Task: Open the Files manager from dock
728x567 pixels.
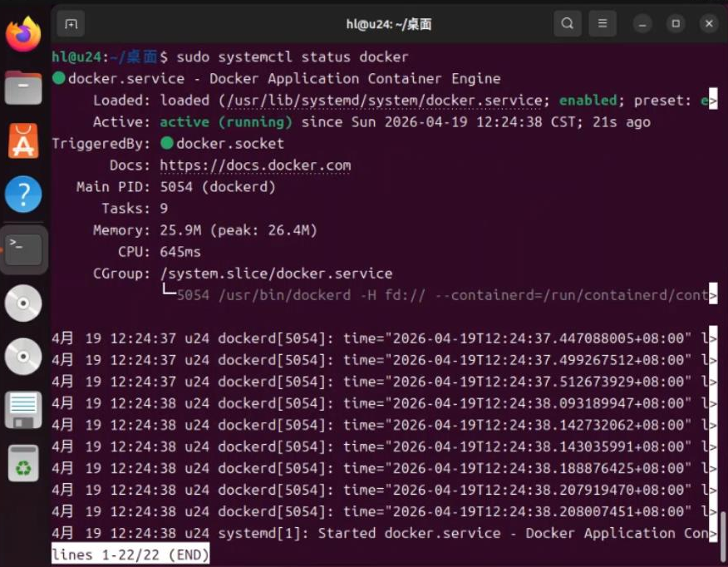Action: pyautogui.click(x=23, y=88)
